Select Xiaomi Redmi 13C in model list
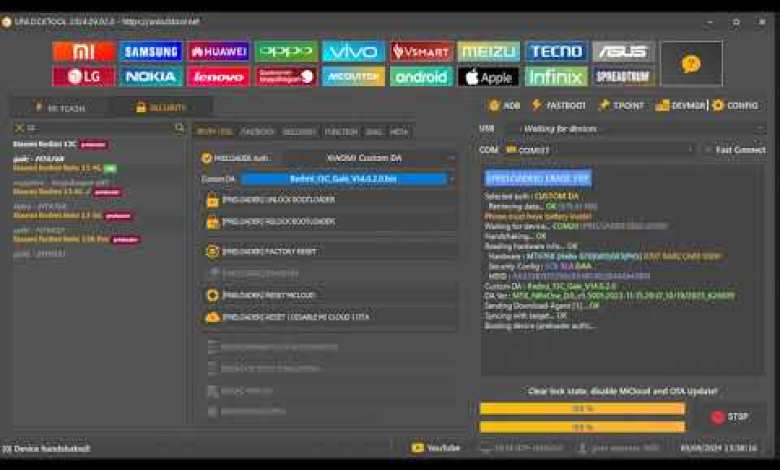This screenshot has height=470, width=780. tap(45, 144)
